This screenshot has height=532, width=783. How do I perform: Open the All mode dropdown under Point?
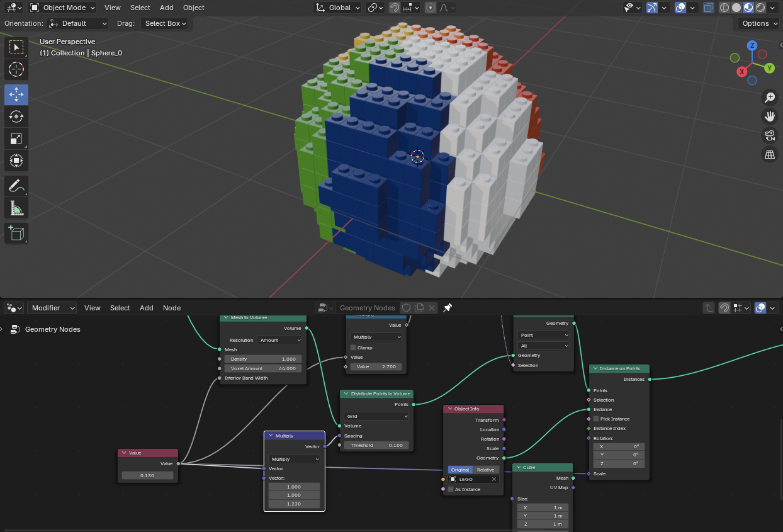(544, 346)
